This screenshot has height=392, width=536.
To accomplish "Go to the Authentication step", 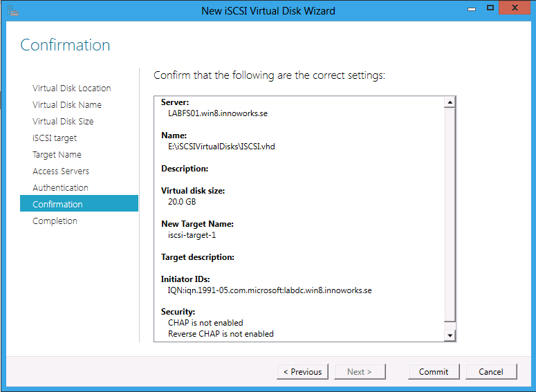I will point(60,187).
